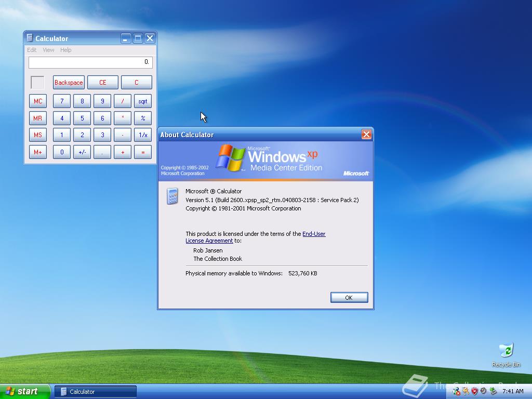Close the Calculator window
532x399 pixels.
[150, 38]
